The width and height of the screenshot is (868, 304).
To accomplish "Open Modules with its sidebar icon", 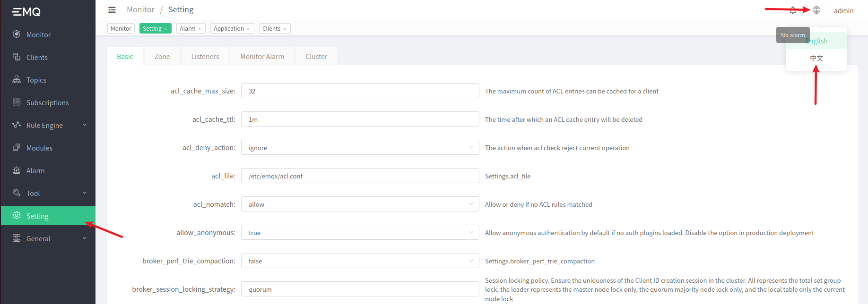I will (17, 148).
